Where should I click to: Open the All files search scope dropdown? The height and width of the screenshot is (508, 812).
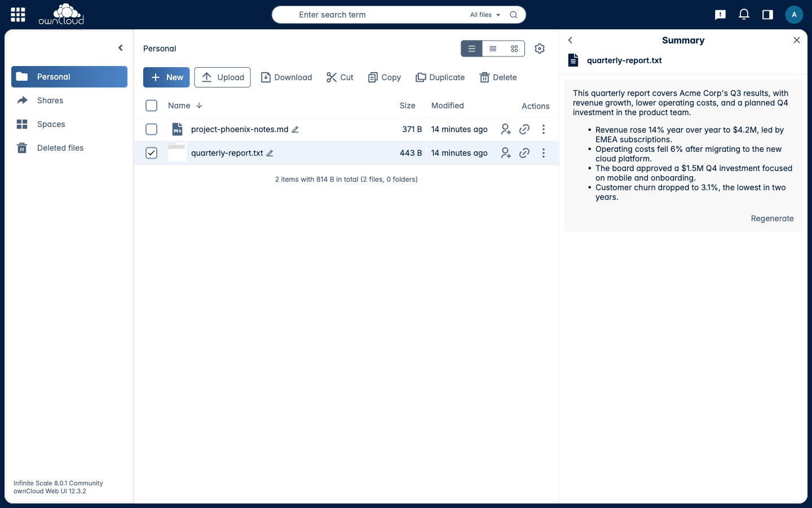click(485, 15)
